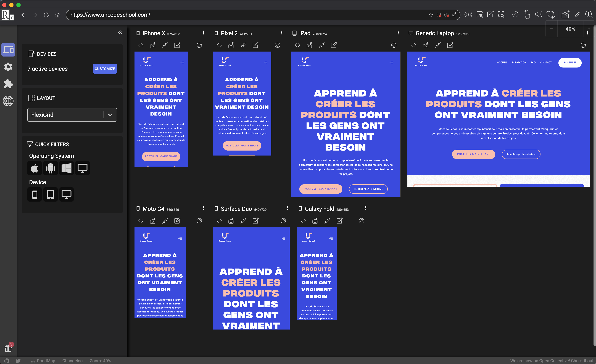Click POSTULER MAINTENANT in Pixel 2 preview
Image resolution: width=596 pixels, height=364 pixels.
coord(242,146)
